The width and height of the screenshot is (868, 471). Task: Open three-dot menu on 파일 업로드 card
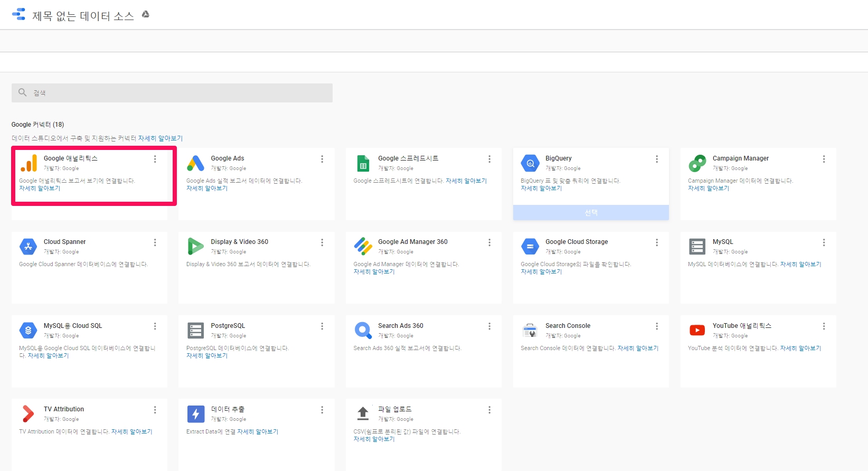(x=489, y=410)
